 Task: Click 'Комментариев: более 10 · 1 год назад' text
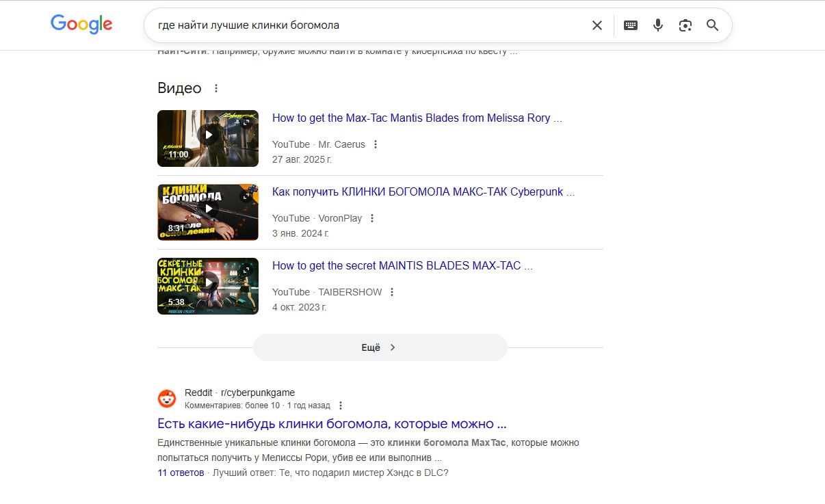click(x=257, y=406)
